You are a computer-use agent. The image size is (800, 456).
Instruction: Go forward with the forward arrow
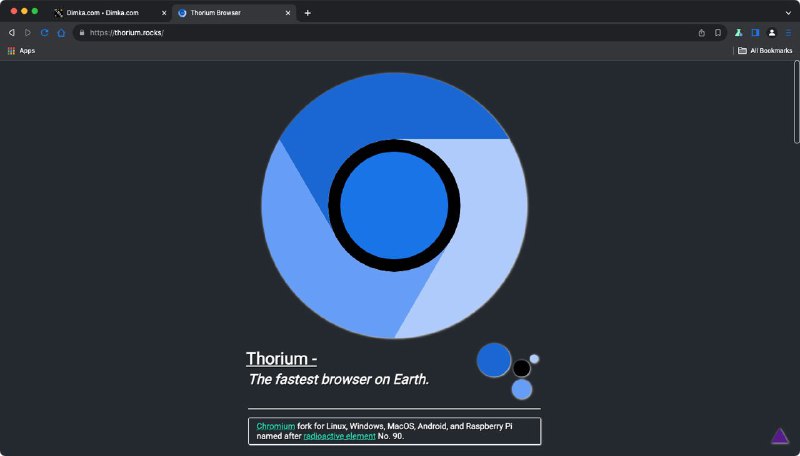point(28,33)
